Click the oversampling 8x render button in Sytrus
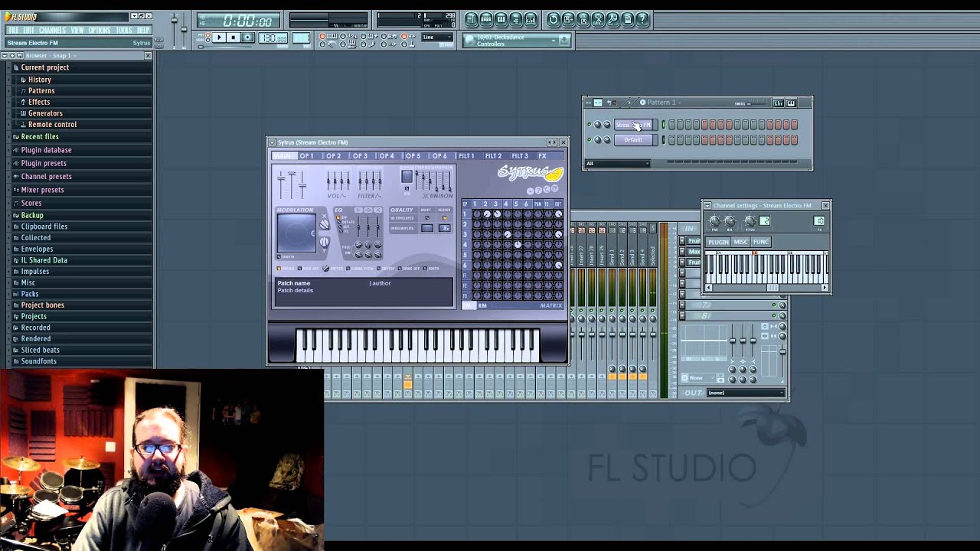 [445, 228]
